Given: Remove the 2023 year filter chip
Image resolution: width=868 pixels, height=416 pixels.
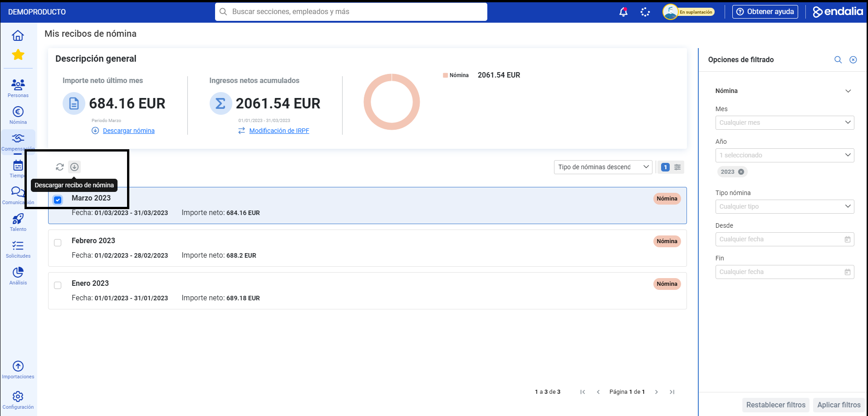Looking at the screenshot, I should 741,172.
